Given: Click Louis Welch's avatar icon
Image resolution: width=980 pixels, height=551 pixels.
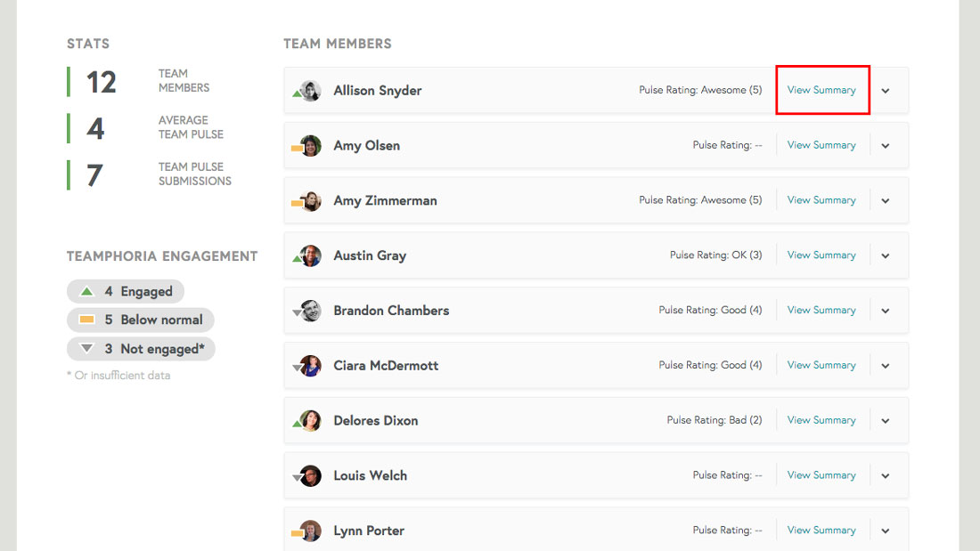Looking at the screenshot, I should (x=310, y=476).
